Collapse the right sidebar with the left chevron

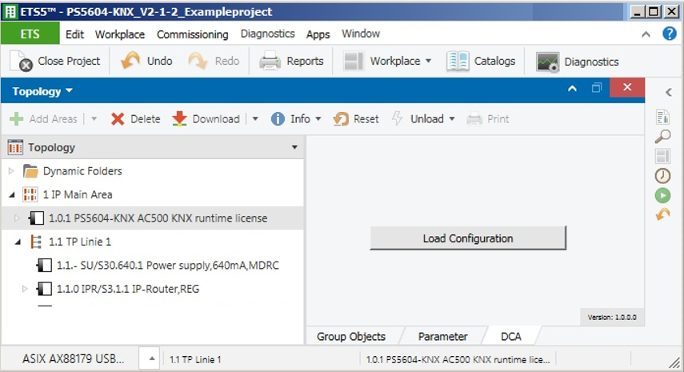click(669, 92)
